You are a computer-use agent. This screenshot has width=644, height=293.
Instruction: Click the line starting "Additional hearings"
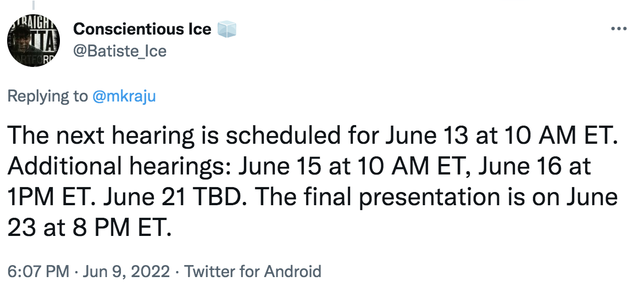pos(299,167)
